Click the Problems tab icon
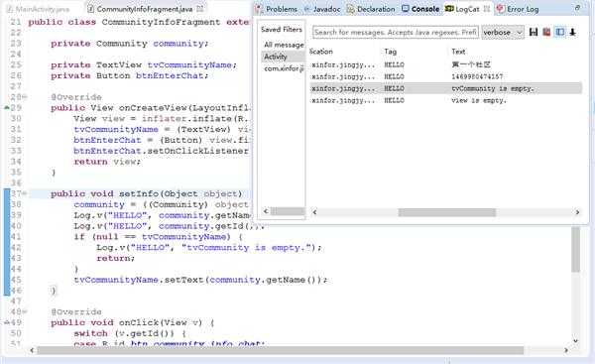The image size is (595, 364). (x=259, y=9)
